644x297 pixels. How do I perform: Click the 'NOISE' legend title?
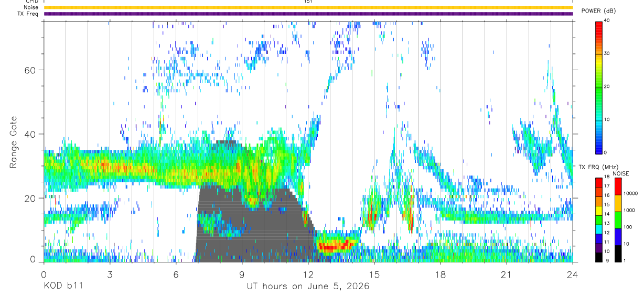click(x=620, y=173)
